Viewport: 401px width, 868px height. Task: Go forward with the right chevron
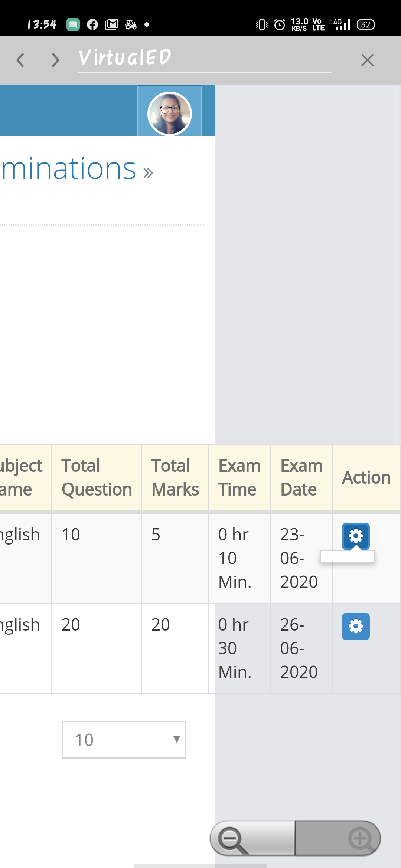pos(55,60)
